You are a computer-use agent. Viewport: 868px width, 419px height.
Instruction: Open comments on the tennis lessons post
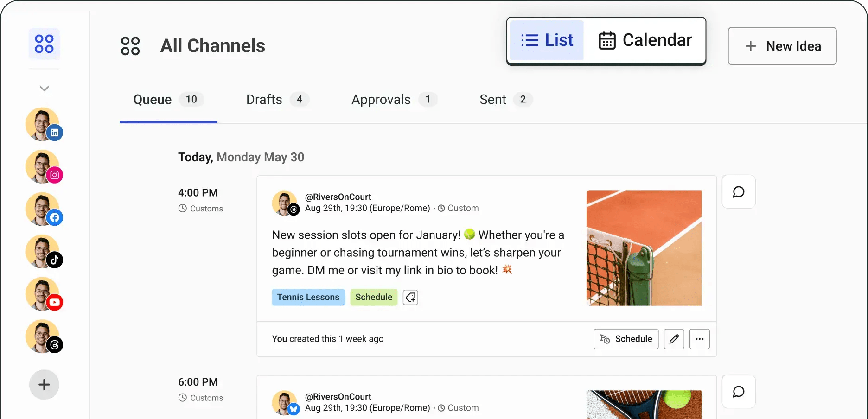point(738,191)
